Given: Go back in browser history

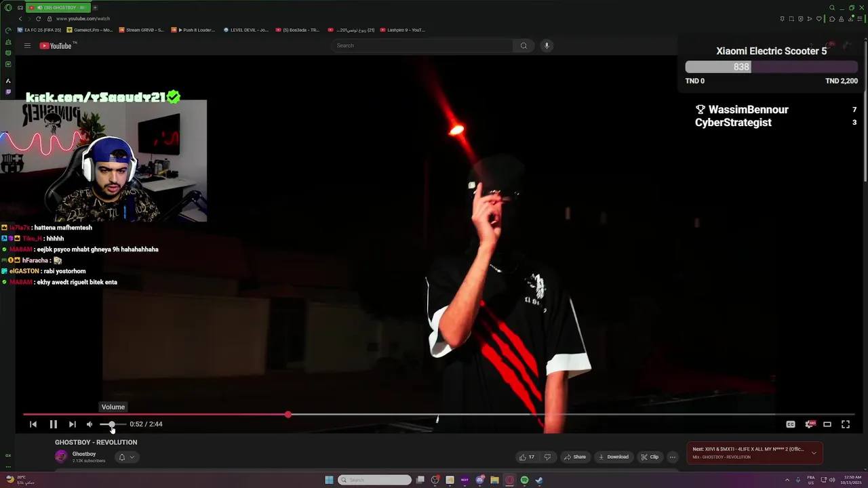Looking at the screenshot, I should pos(20,18).
